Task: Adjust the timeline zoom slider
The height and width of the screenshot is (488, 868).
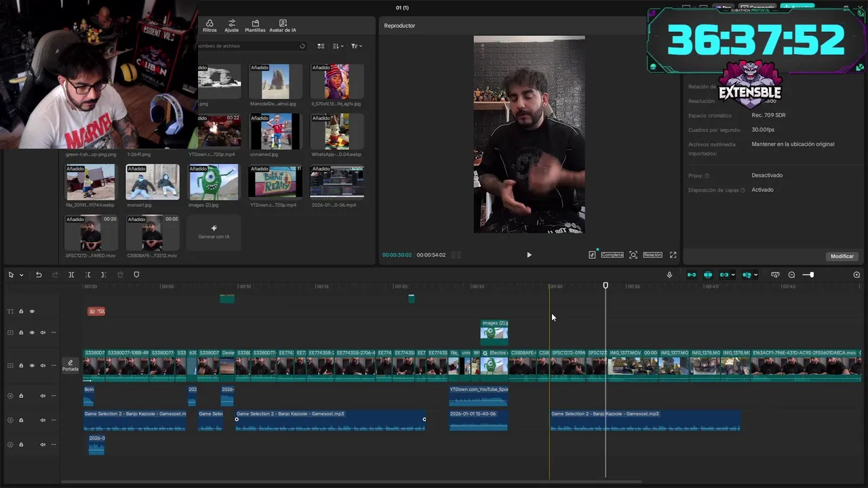Action: click(x=811, y=274)
